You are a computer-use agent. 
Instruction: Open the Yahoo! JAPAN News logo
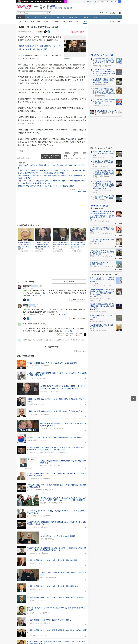click(27, 7)
